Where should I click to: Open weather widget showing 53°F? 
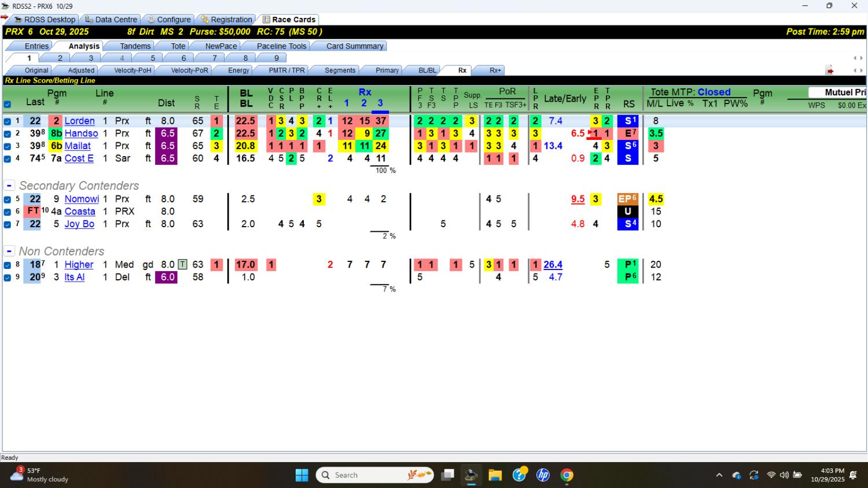(x=39, y=475)
